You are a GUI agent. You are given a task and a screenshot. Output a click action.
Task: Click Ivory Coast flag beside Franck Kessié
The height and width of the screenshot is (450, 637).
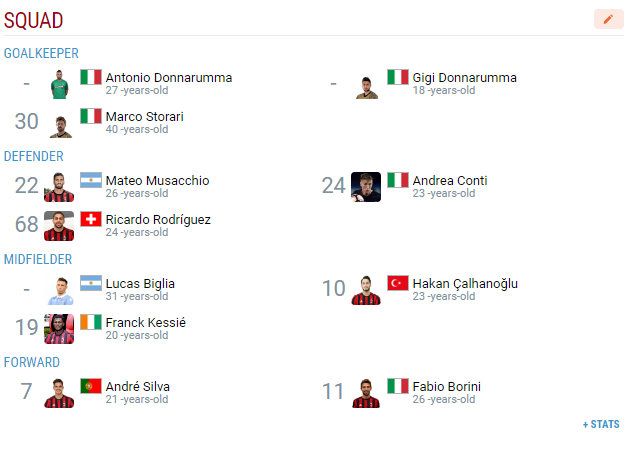point(91,322)
